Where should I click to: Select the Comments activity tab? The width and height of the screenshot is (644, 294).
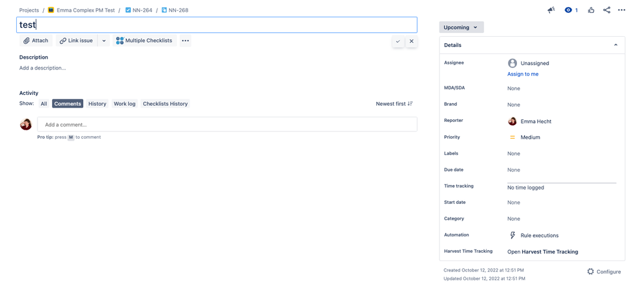[68, 104]
